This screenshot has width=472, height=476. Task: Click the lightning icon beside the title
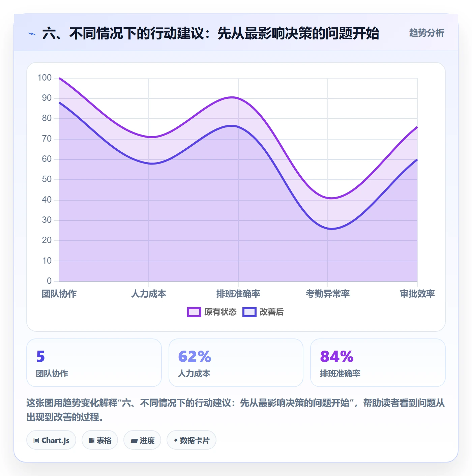[x=32, y=34]
